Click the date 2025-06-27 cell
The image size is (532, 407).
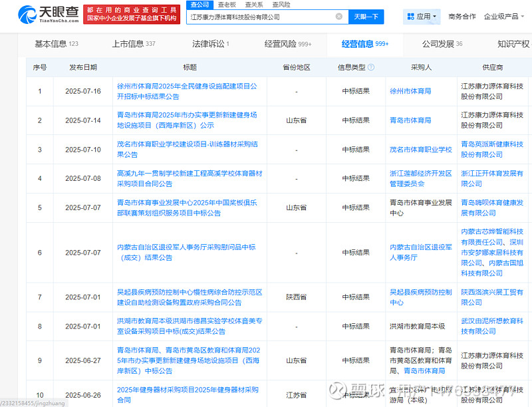click(x=83, y=360)
